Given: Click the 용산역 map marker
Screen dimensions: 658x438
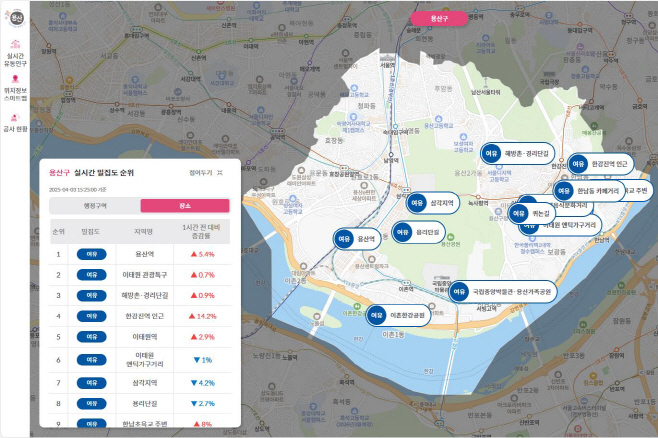Looking at the screenshot, I should point(357,239).
